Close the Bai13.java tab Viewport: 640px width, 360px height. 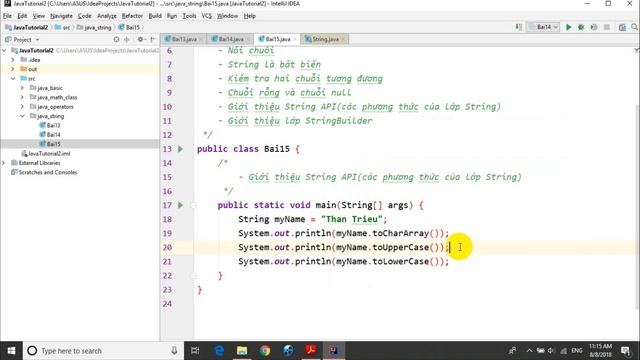(201, 39)
